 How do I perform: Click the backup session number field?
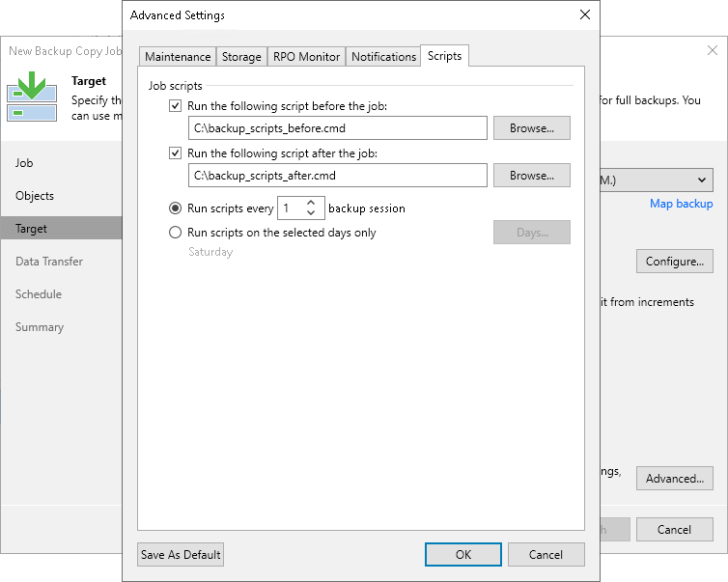coord(292,208)
